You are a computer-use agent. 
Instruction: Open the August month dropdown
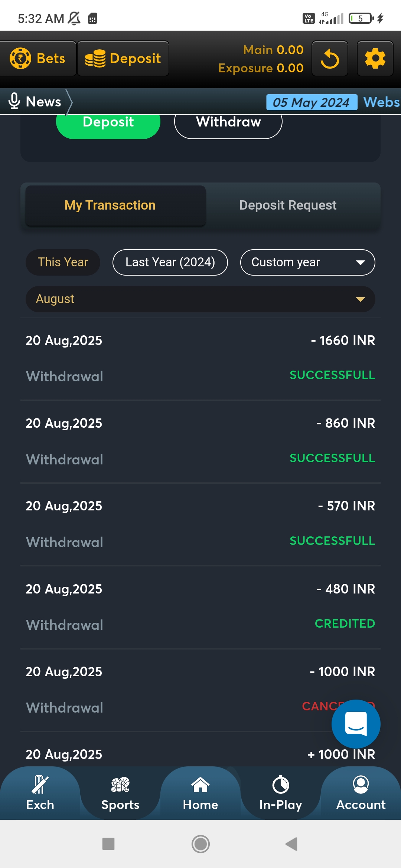point(200,299)
